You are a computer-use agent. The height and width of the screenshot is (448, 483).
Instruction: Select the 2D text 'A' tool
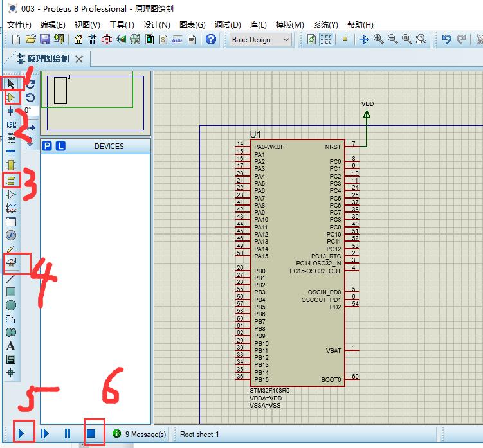pyautogui.click(x=11, y=346)
